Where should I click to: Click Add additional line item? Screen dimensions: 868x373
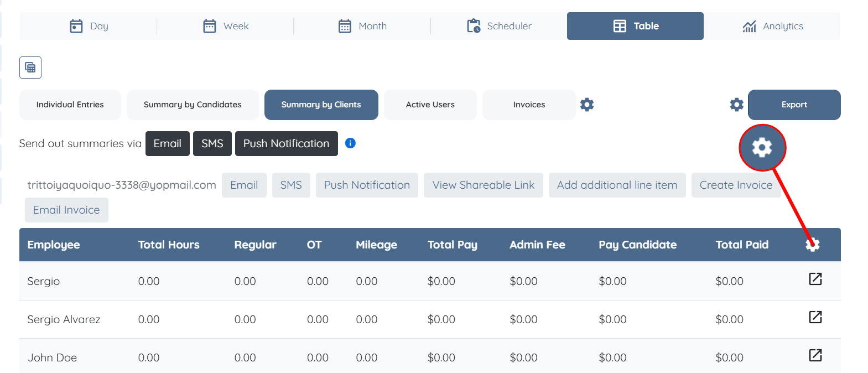pyautogui.click(x=617, y=185)
